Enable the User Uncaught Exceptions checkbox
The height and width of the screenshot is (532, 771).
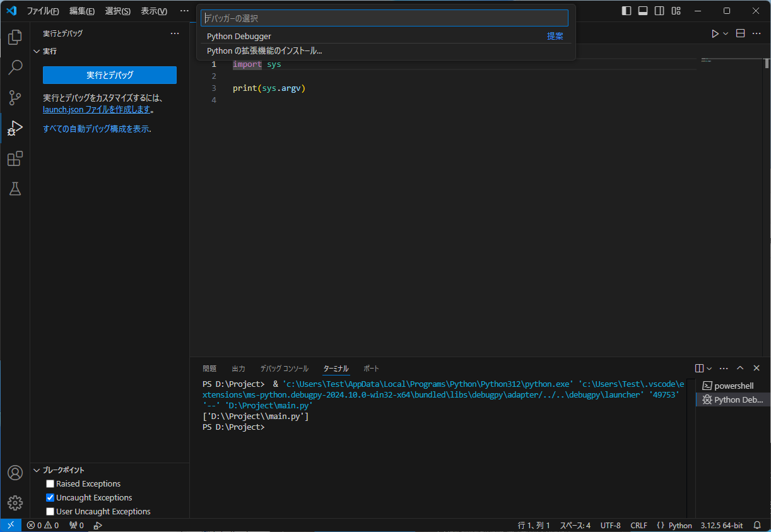coord(50,511)
